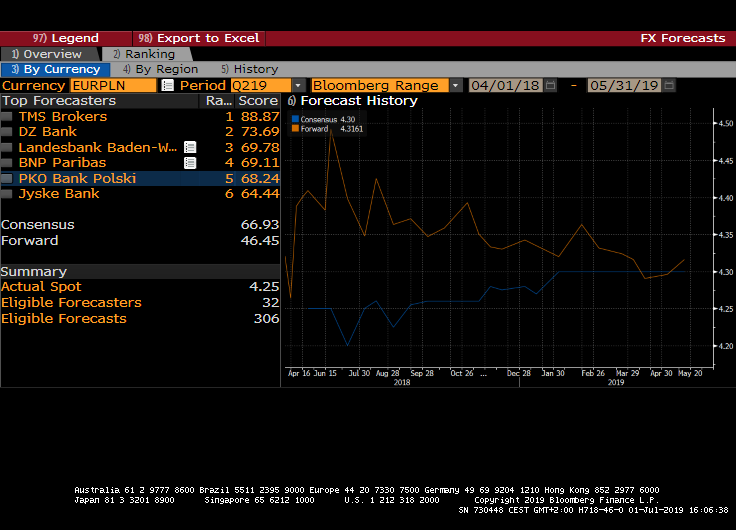
Task: Toggle the Jyske Bank checkbox
Action: pyautogui.click(x=7, y=194)
